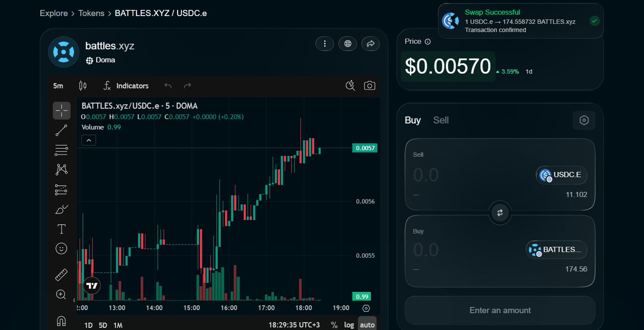Select the pattern drawing tool
644x330 pixels.
pos(61,170)
